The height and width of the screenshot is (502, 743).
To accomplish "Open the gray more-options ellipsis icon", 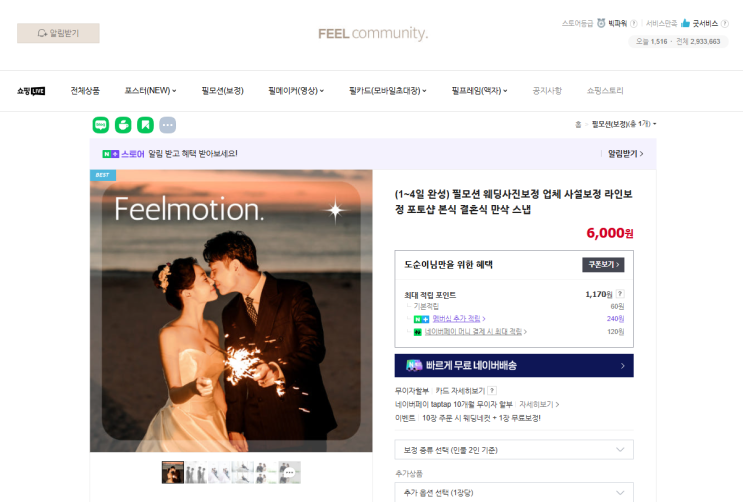I will tap(168, 125).
